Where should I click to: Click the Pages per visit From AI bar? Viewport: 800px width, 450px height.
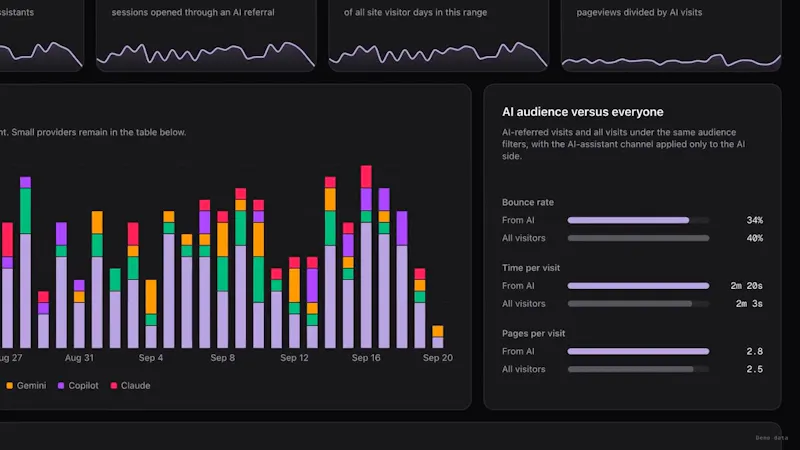pyautogui.click(x=638, y=352)
